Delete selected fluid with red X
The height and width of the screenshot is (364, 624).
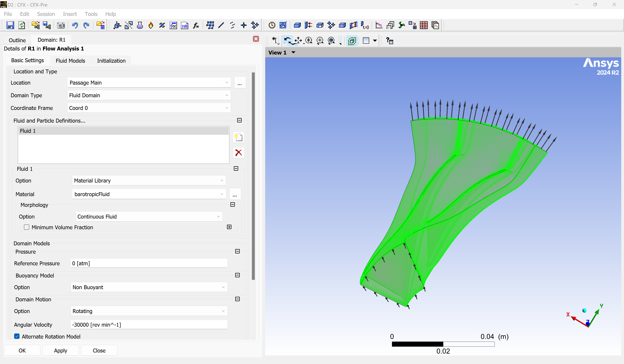[238, 153]
